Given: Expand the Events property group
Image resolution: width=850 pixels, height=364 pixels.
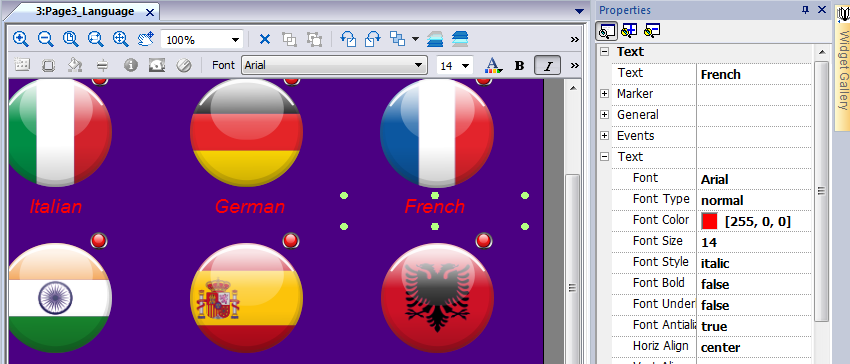Looking at the screenshot, I should [604, 136].
